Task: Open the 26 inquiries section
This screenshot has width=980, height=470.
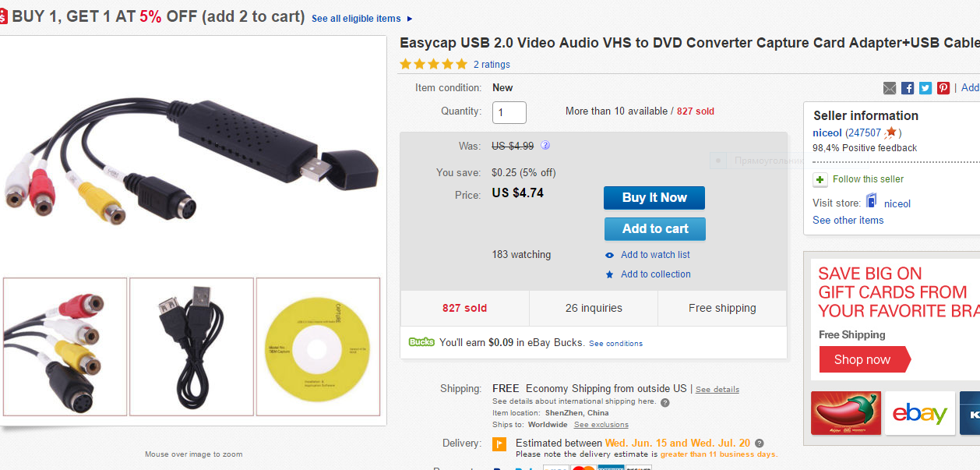Action: point(594,308)
